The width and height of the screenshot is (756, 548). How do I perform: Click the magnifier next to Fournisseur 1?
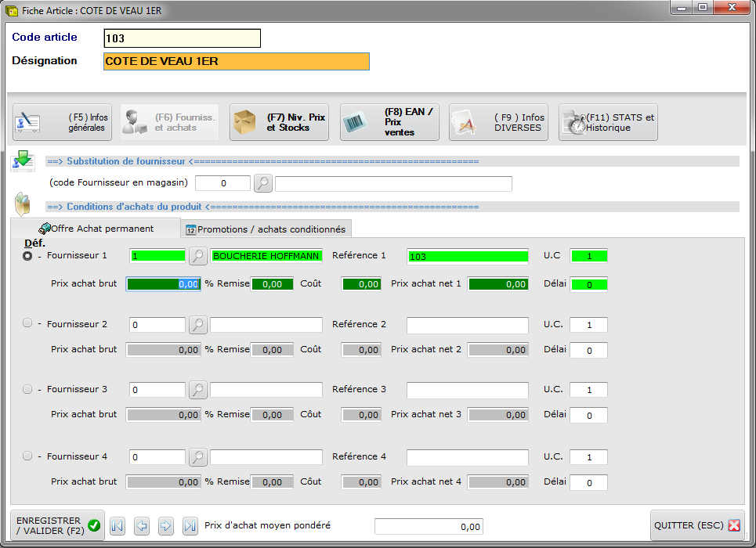pyautogui.click(x=198, y=256)
